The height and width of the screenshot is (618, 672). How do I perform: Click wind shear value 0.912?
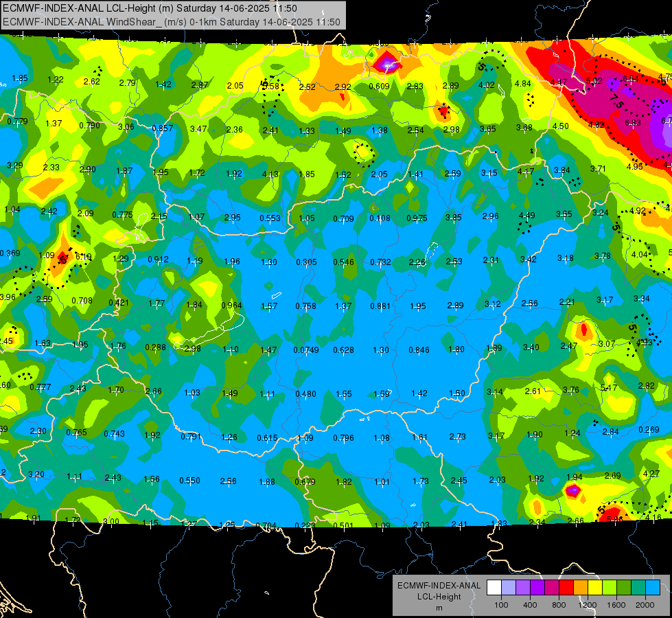tap(158, 260)
